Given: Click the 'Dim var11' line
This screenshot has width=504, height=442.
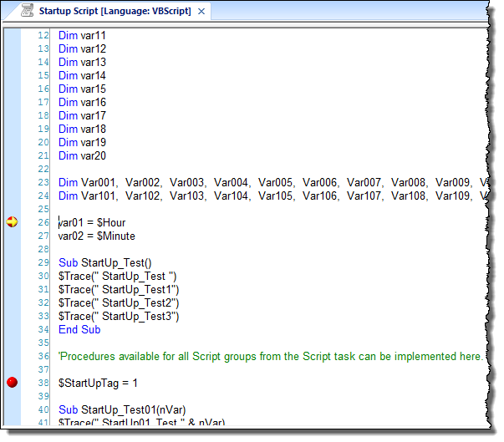Looking at the screenshot, I should (82, 35).
